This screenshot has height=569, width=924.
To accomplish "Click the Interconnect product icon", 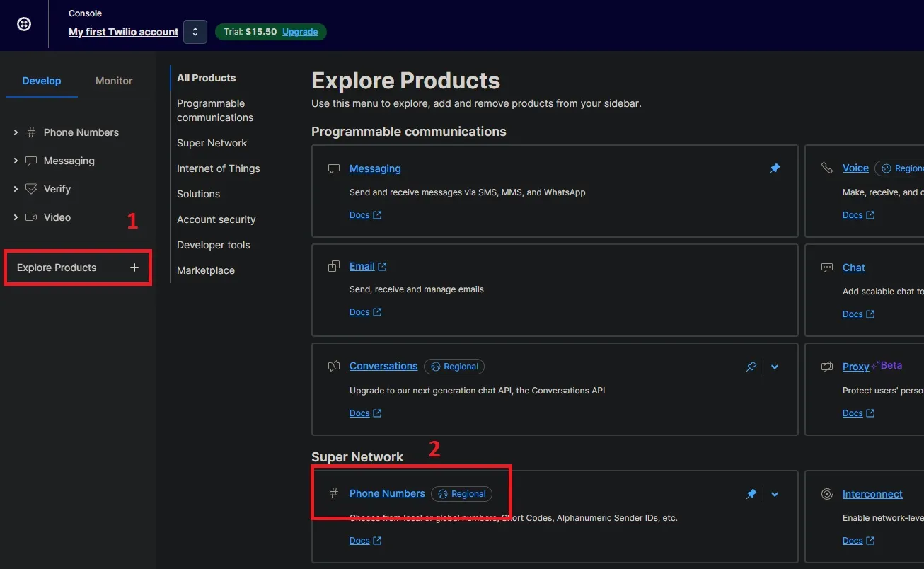I will (x=826, y=494).
